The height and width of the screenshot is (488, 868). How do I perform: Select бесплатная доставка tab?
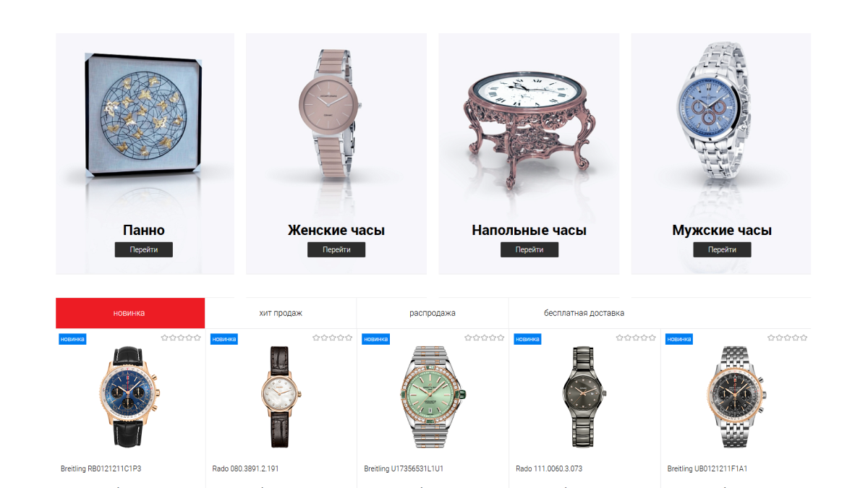point(584,313)
